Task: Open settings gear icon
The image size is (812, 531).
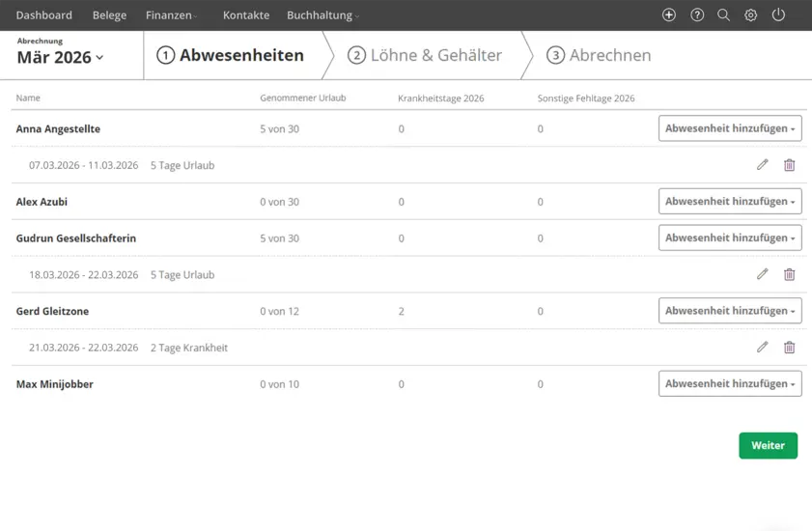Action: pyautogui.click(x=750, y=15)
